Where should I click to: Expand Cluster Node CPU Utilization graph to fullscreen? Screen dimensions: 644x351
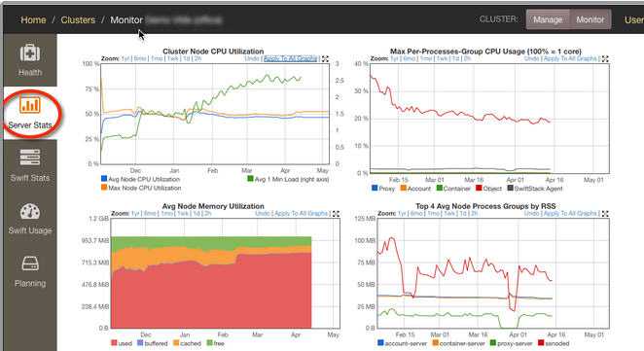click(325, 58)
